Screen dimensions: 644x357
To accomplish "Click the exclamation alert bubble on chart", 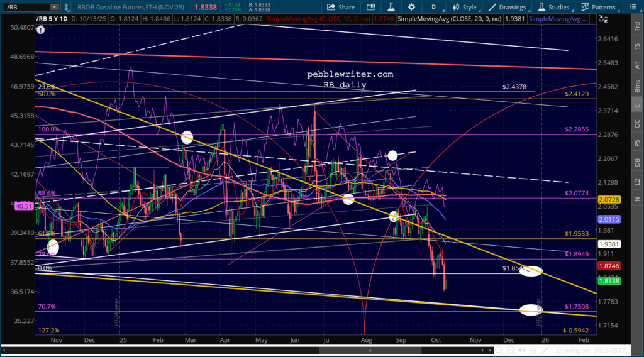I will pos(40,30).
